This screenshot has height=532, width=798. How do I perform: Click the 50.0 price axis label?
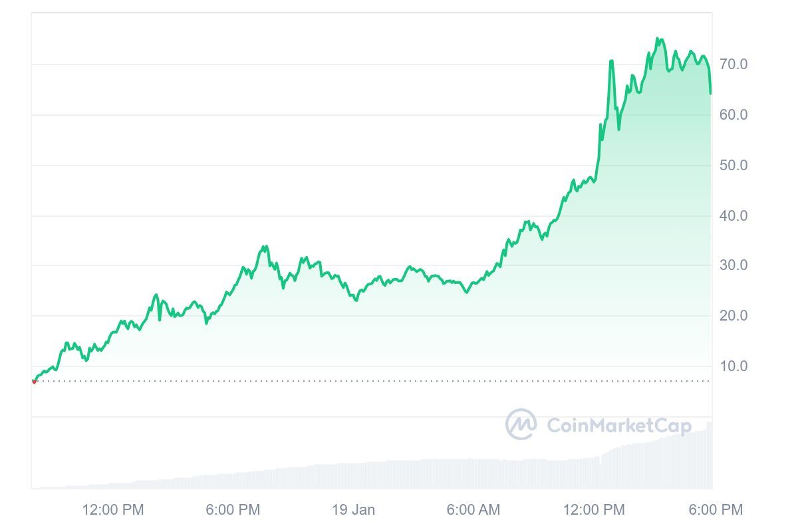[x=733, y=166]
